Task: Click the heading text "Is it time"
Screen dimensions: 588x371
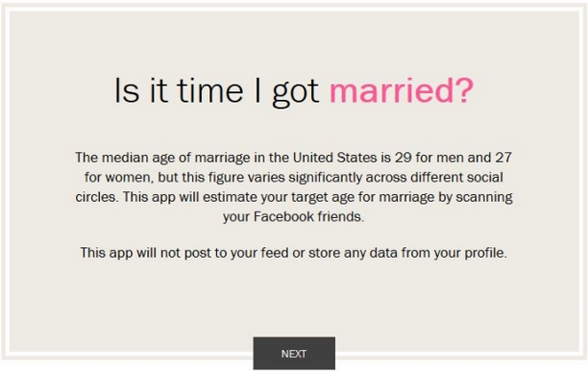Action: [x=179, y=90]
